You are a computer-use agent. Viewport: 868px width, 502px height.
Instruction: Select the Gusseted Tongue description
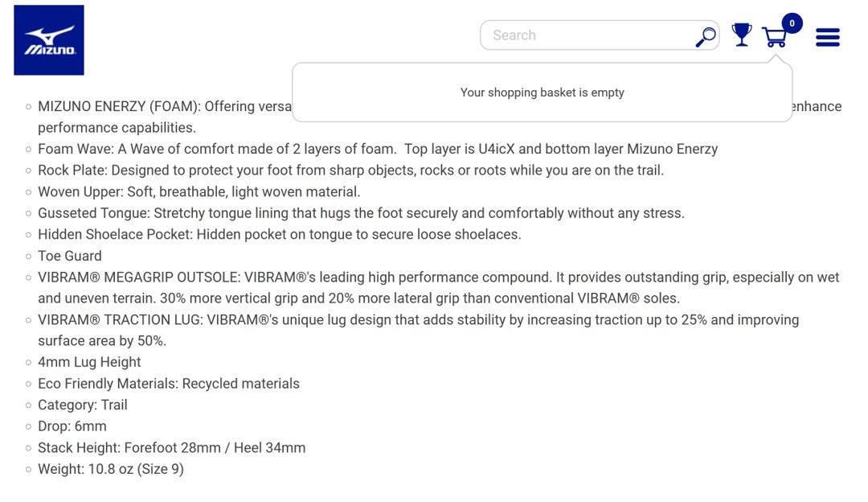361,213
